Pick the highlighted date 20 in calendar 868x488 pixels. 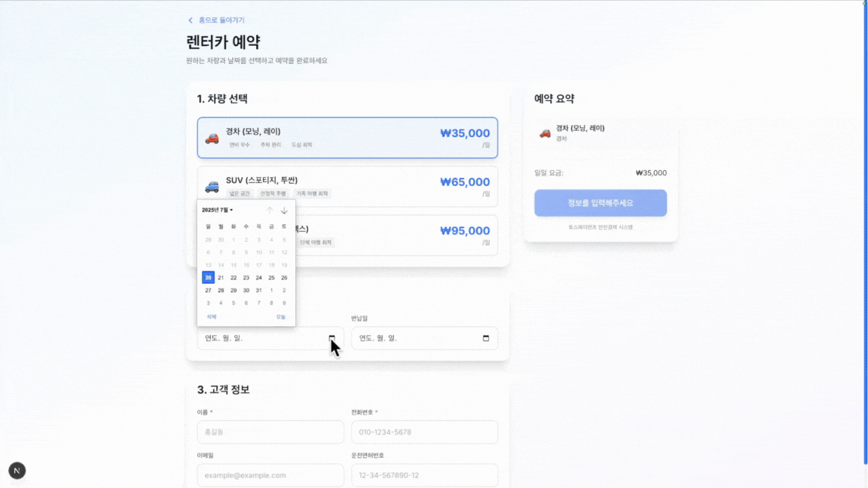208,278
